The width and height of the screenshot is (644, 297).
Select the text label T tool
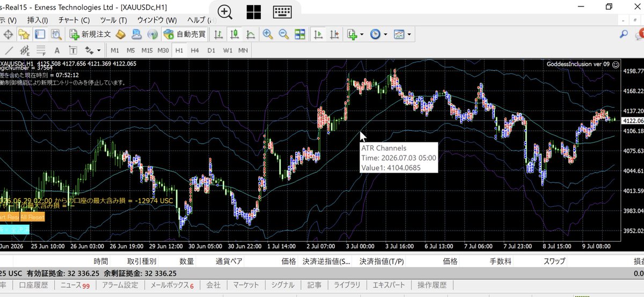click(72, 50)
